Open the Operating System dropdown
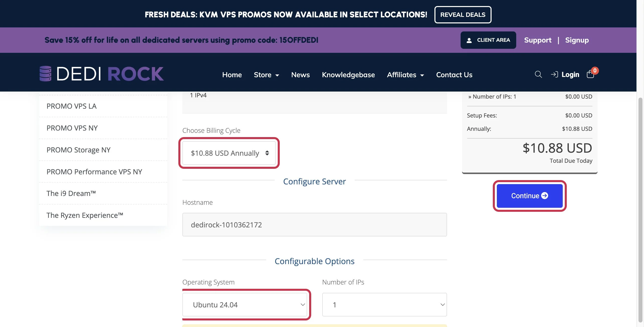The width and height of the screenshot is (644, 327). (245, 305)
